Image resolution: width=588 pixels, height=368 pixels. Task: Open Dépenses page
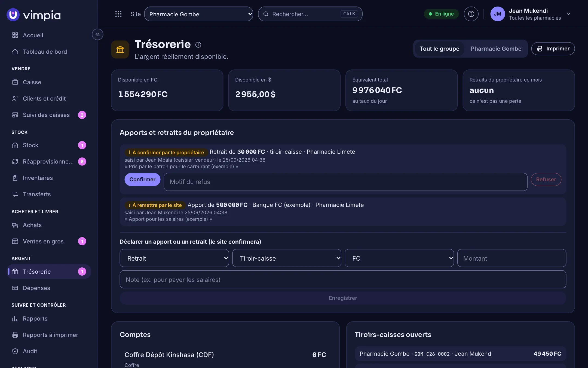tap(48, 288)
